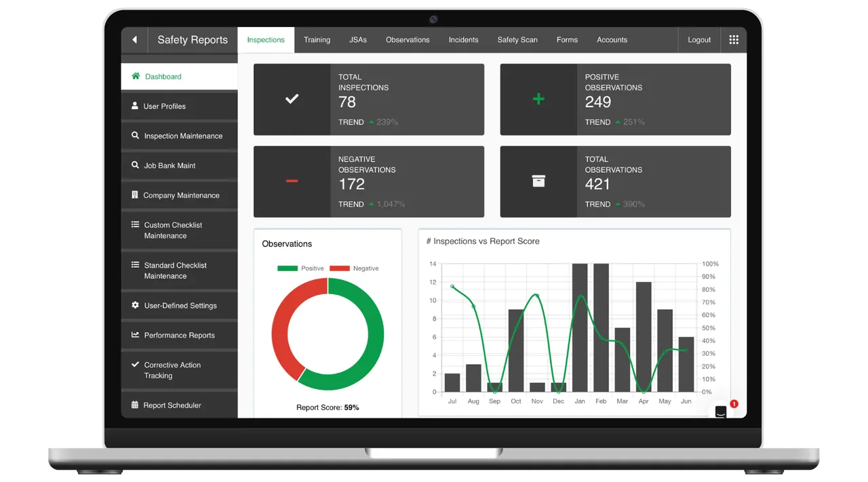Open the apps grid icon next to Logout
The width and height of the screenshot is (868, 482).
click(734, 40)
